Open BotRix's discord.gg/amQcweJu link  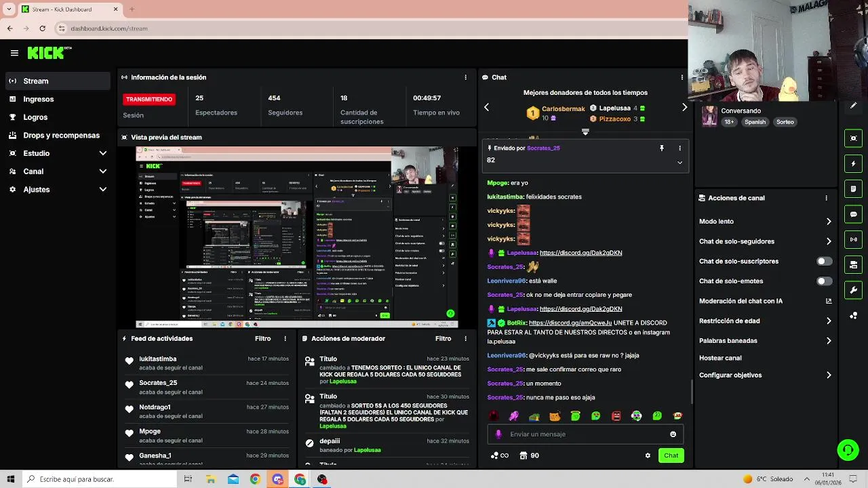click(570, 323)
